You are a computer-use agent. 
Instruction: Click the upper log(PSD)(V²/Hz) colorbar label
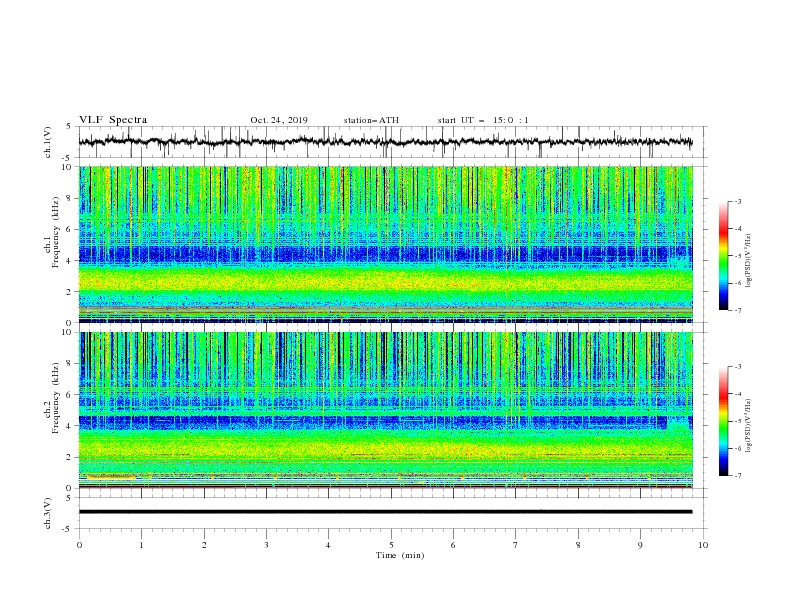pos(749,261)
